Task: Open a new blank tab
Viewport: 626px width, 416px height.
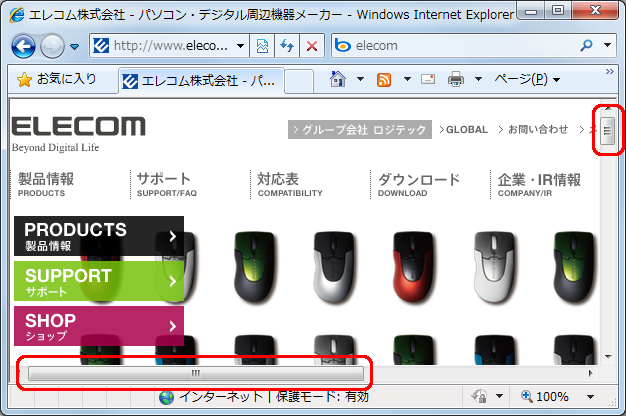Action: 299,81
